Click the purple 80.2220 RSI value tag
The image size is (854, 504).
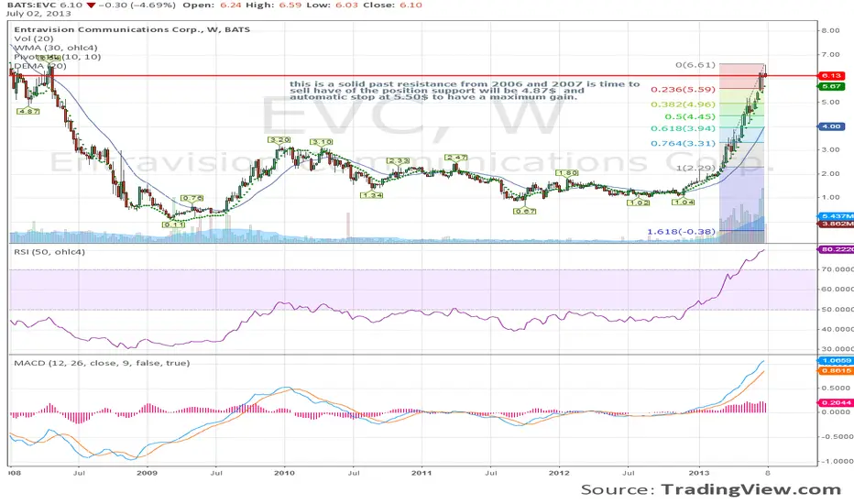click(836, 249)
